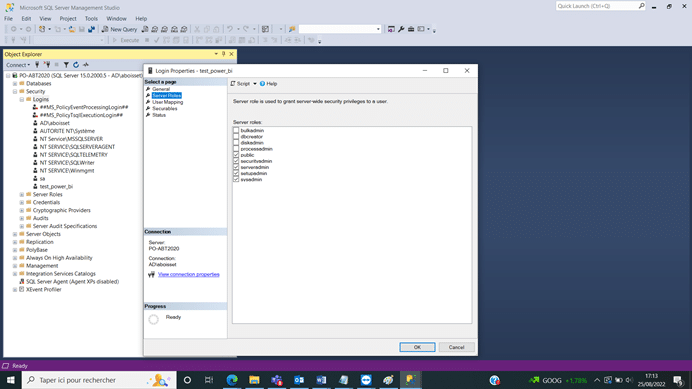The image size is (692, 389).
Task: Uncheck the serveradmin server role
Action: 236,167
